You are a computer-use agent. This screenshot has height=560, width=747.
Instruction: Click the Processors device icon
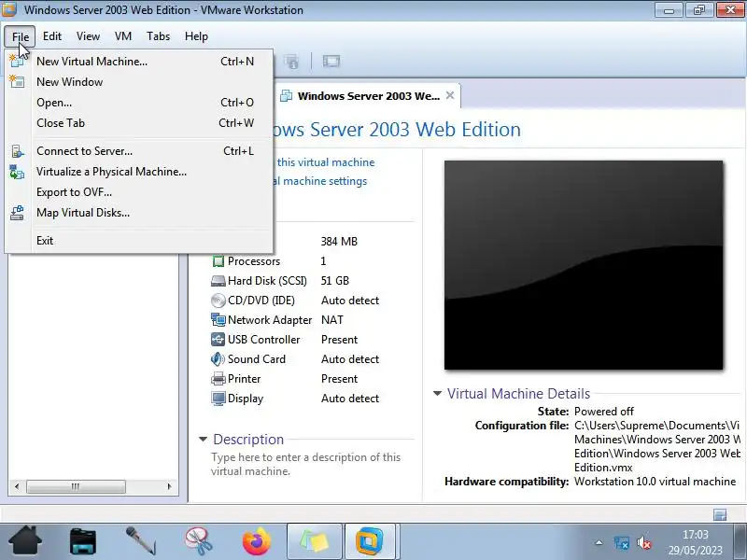[x=218, y=261]
